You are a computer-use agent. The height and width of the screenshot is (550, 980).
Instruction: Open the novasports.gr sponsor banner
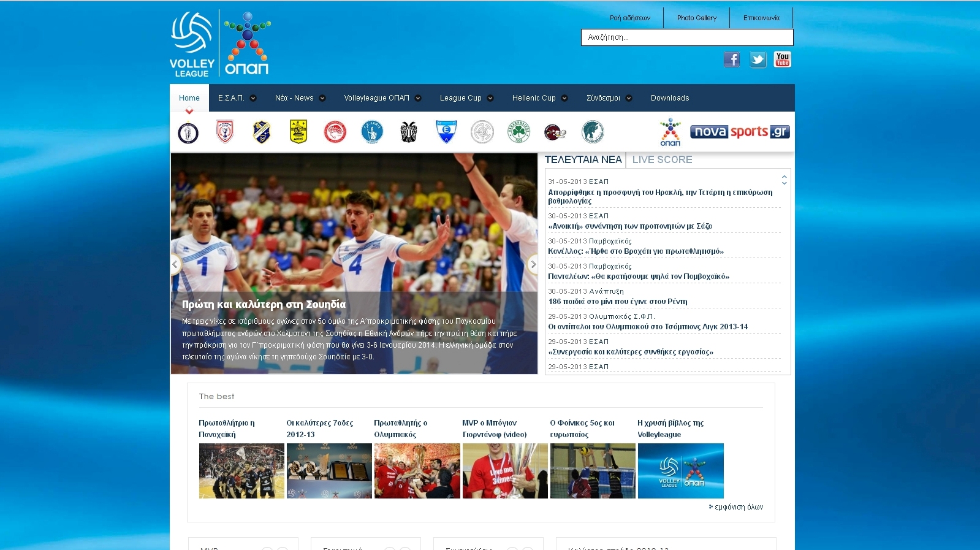(740, 132)
